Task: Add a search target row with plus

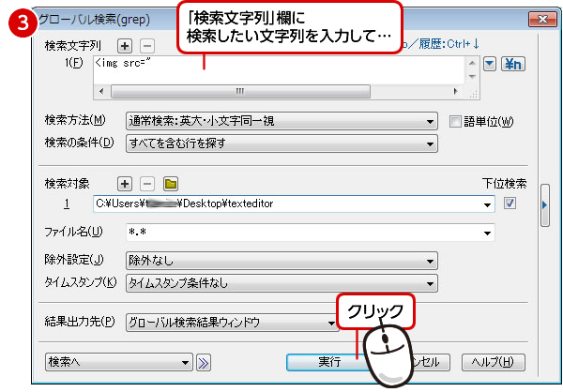Action: click(125, 184)
